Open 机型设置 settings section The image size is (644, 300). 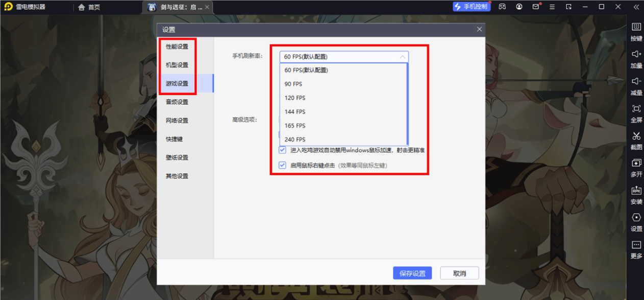point(177,65)
